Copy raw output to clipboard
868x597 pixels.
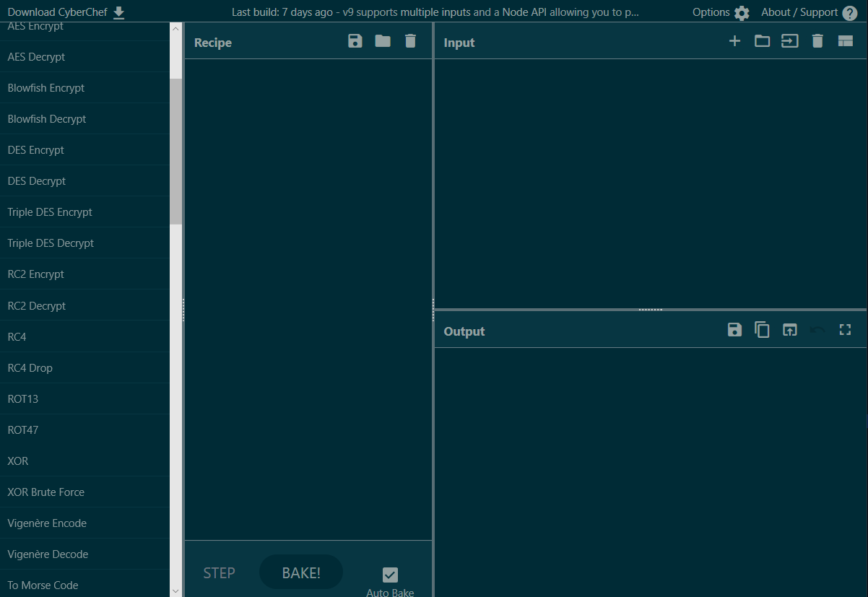click(x=762, y=330)
